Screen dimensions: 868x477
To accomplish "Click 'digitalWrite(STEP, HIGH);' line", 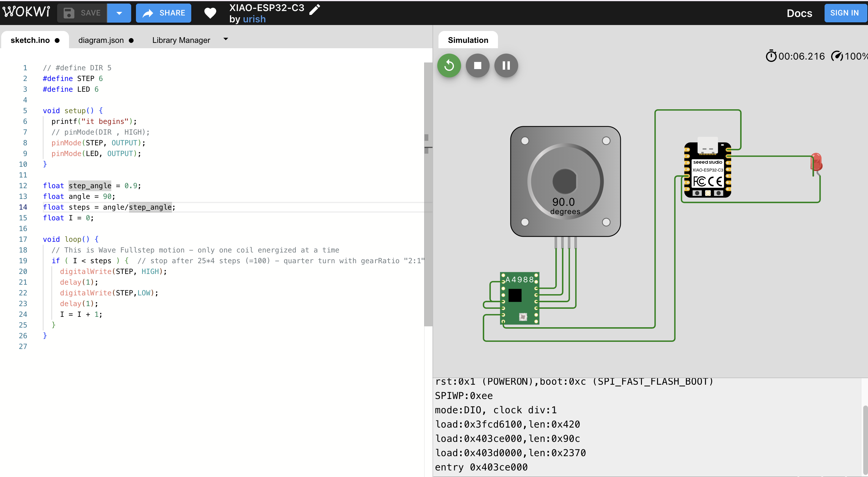I will 113,271.
